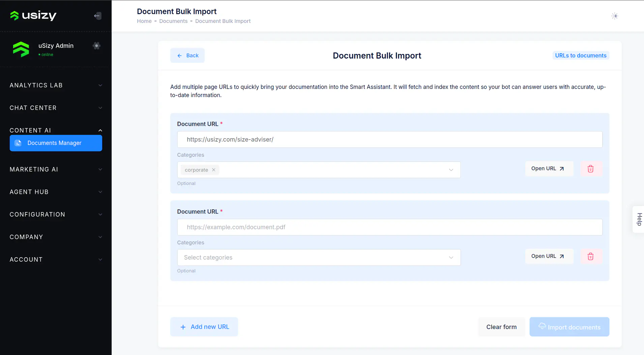
Task: Select Documents Manager in the sidebar
Action: click(54, 143)
